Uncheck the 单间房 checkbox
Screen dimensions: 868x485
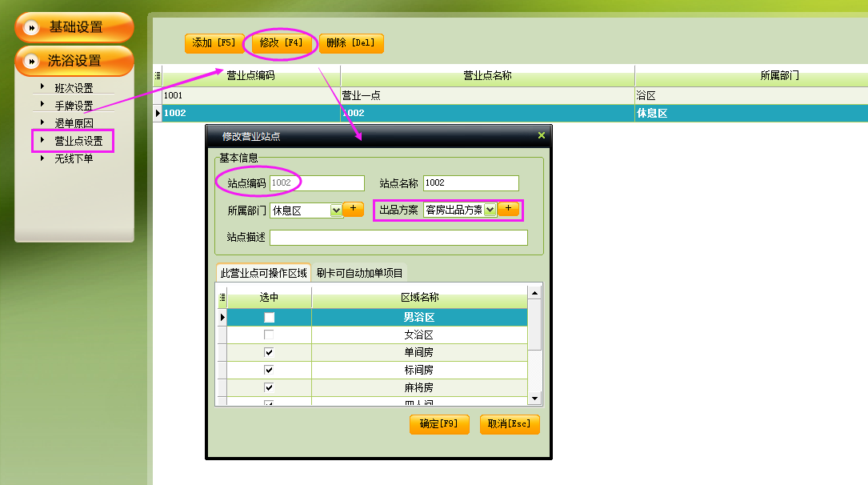[x=269, y=353]
